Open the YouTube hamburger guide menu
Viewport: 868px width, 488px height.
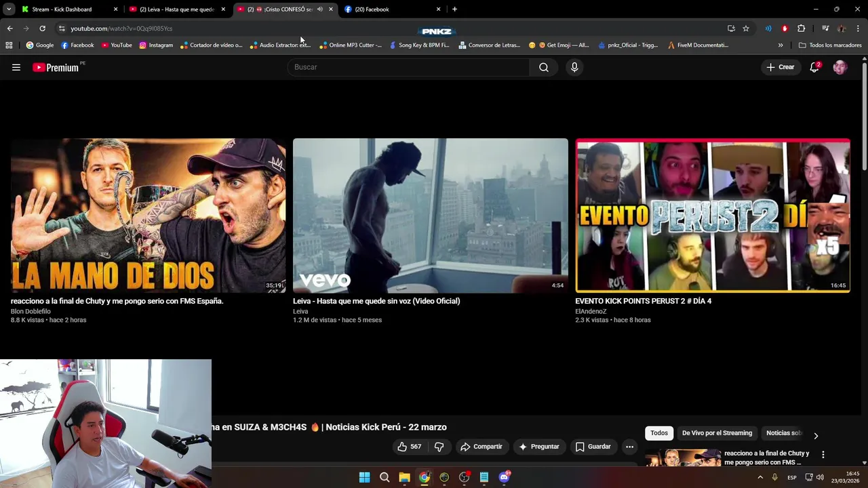pos(16,67)
